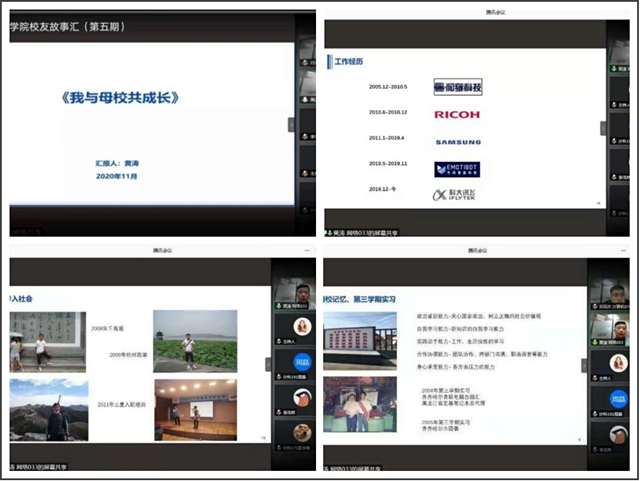Click the top company logo beside 2005.12-2010.5

point(457,88)
